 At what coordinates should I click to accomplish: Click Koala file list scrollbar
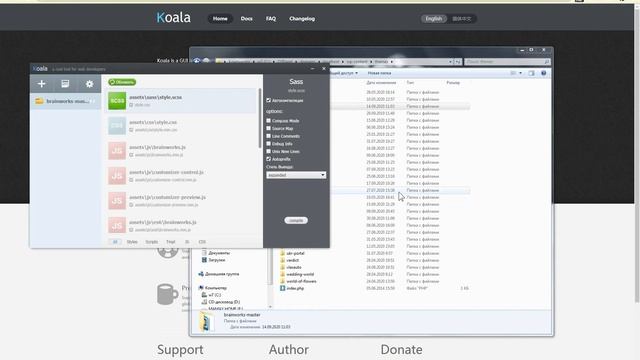[x=260, y=118]
